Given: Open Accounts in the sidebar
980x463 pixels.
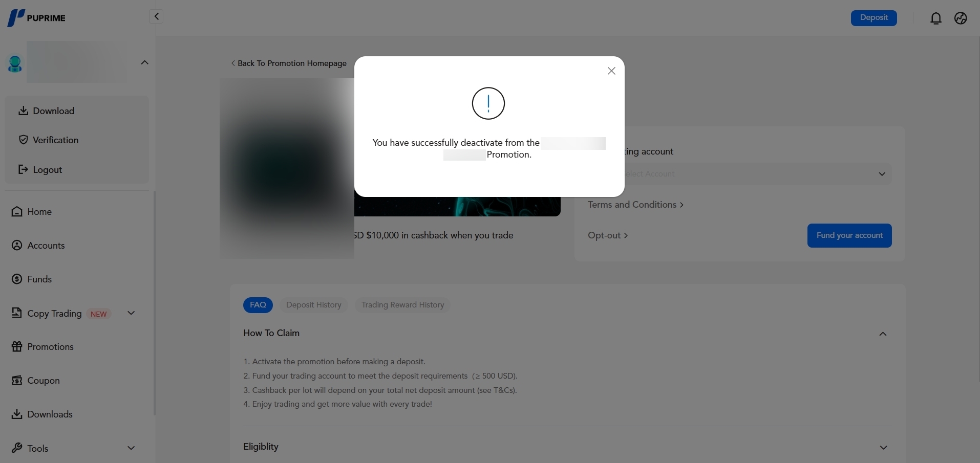Looking at the screenshot, I should click(38, 246).
